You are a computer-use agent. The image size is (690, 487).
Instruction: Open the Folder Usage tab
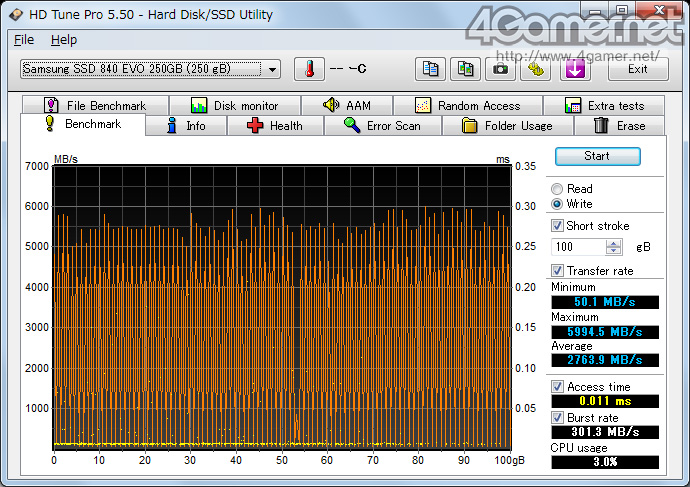[507, 126]
